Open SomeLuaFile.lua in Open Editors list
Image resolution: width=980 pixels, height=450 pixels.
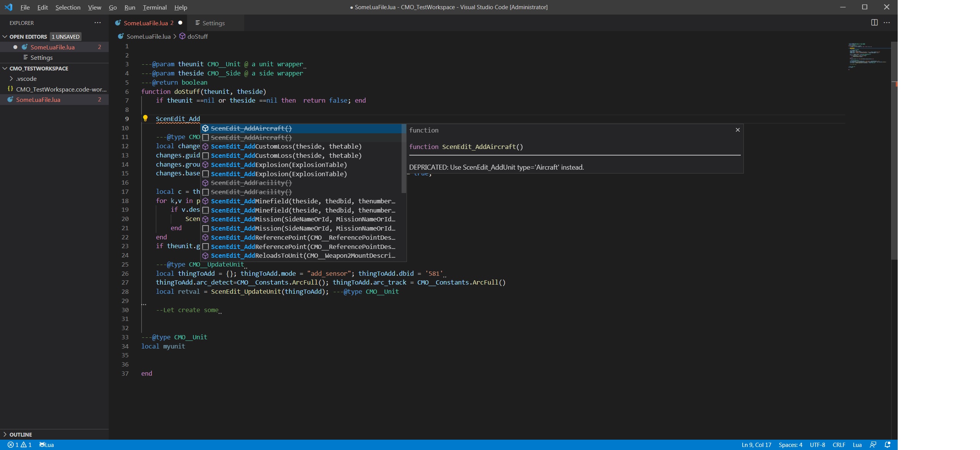click(54, 47)
